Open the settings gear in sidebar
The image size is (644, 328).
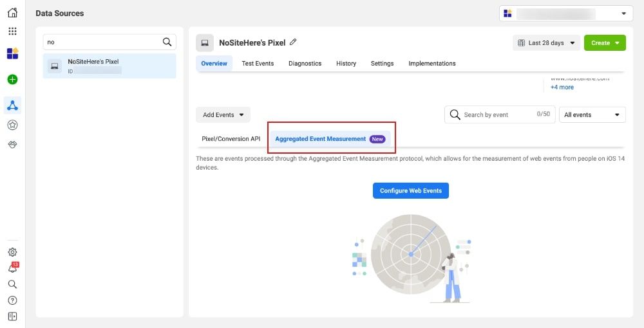pos(12,251)
